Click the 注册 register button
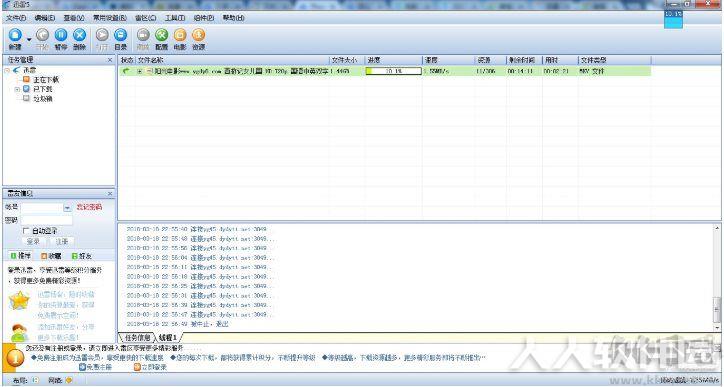This screenshot has width=724, height=387. coord(61,242)
